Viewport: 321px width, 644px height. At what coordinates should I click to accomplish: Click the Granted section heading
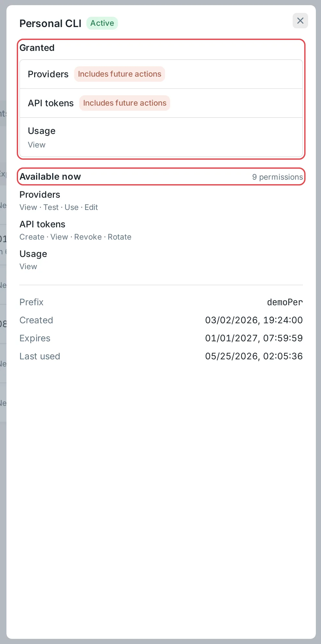(37, 48)
